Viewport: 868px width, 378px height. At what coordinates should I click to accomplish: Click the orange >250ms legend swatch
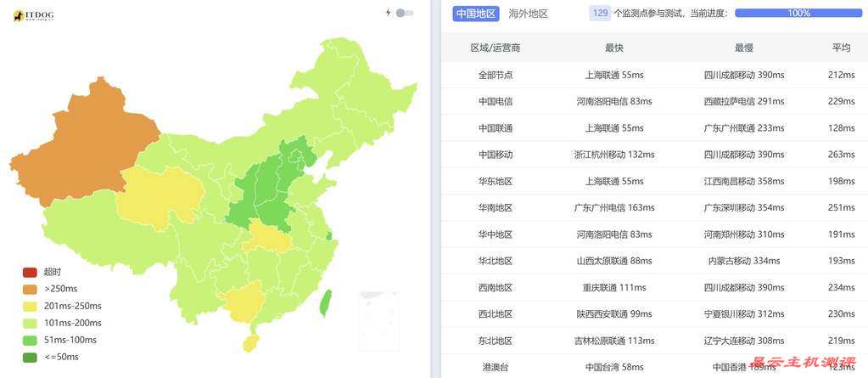coord(30,289)
